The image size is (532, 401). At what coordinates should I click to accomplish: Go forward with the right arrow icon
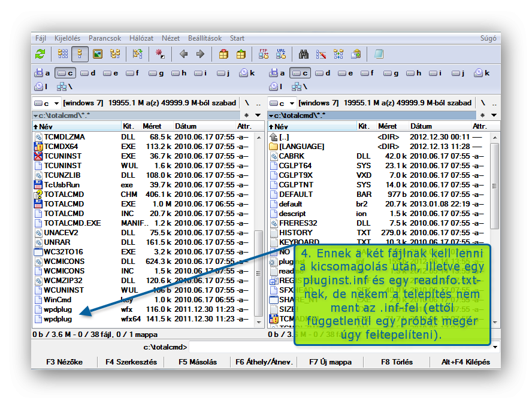tap(201, 54)
